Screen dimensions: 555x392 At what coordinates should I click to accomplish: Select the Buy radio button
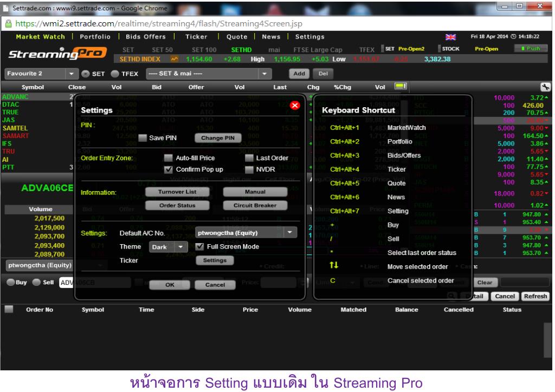[11, 282]
